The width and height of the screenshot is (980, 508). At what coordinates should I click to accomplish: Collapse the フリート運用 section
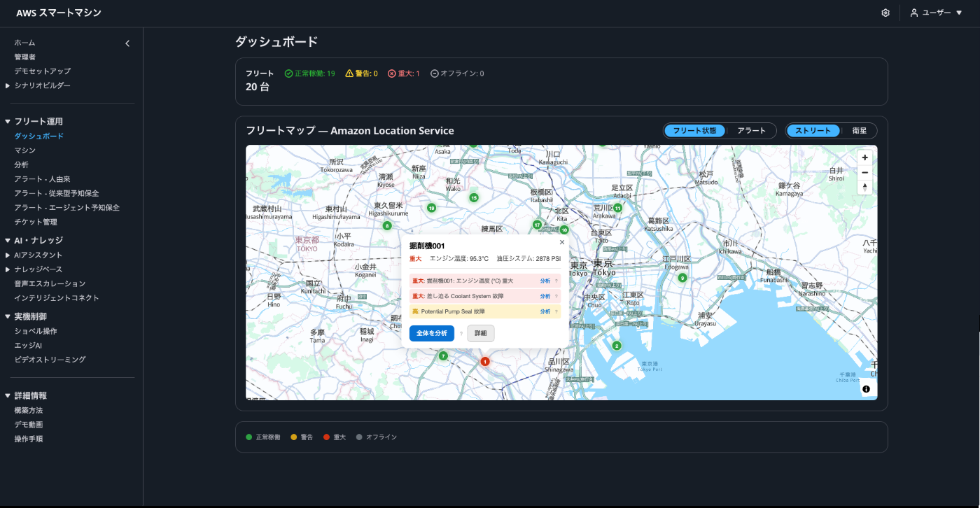click(8, 122)
